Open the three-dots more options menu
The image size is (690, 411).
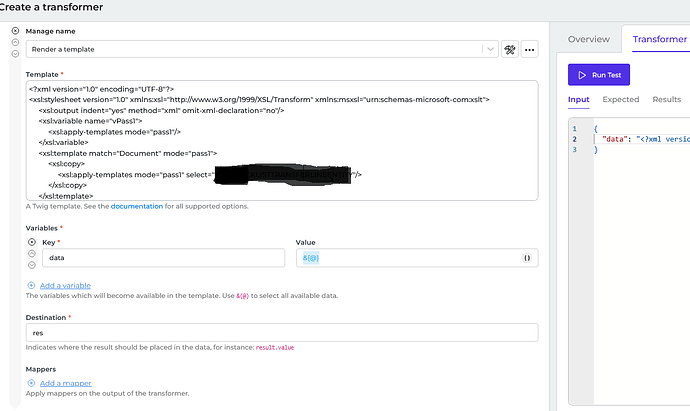pos(529,49)
